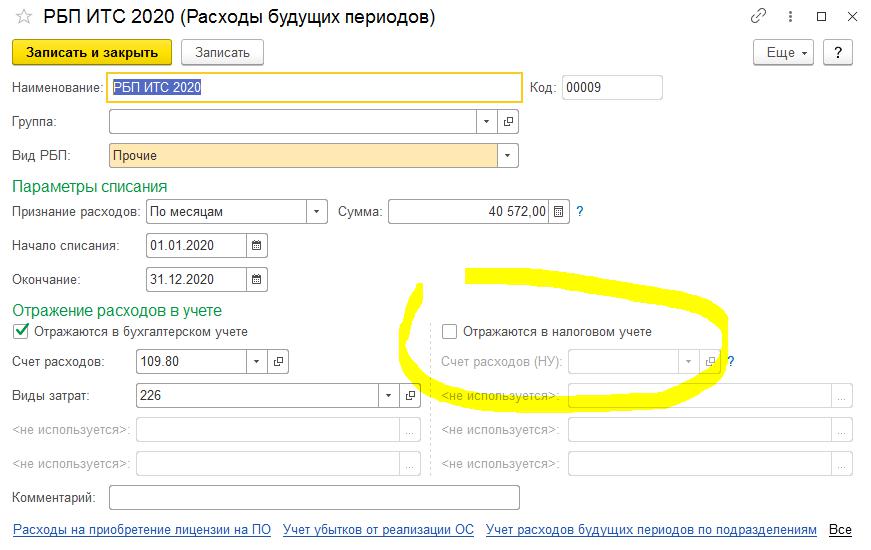Uncheck Отражаются в бухгалтерском учете
Screen dimensions: 871x550
(21, 331)
